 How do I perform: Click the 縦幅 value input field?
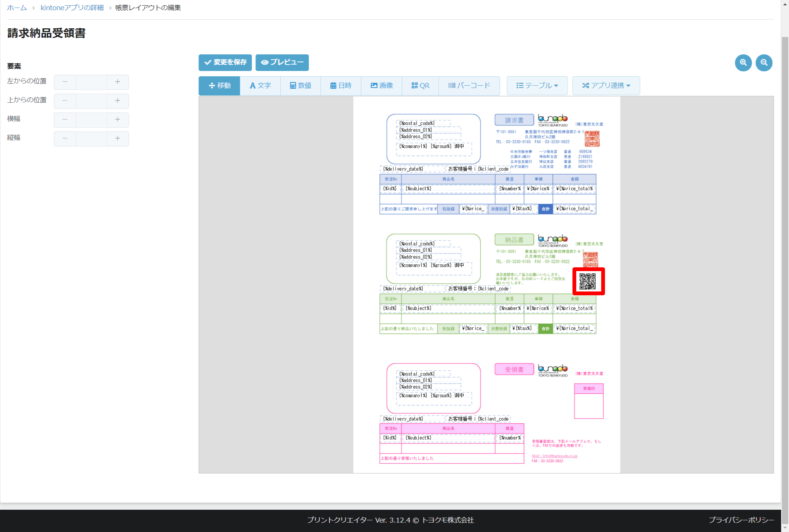[91, 139]
